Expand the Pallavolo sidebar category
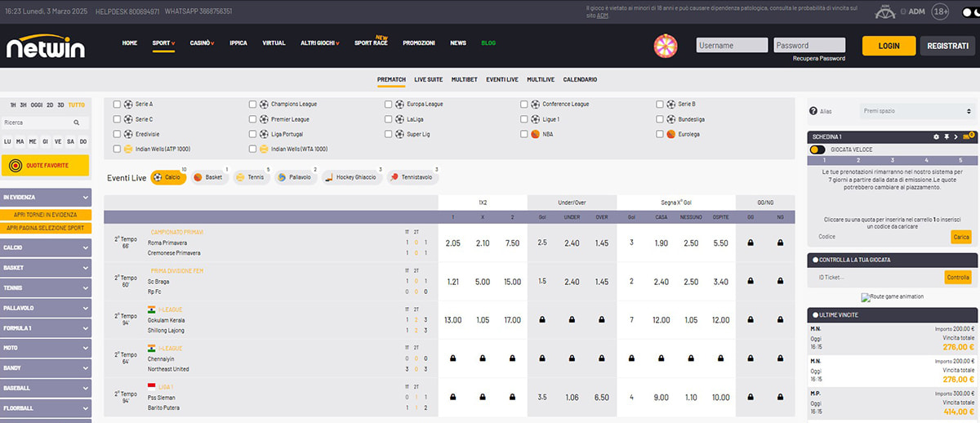This screenshot has height=423, width=980. pyautogui.click(x=46, y=307)
